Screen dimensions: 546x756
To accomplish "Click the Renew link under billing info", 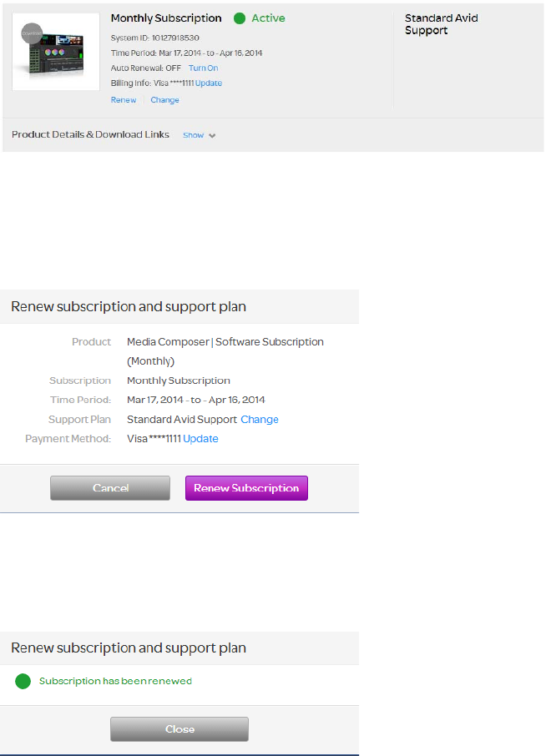I will click(124, 100).
